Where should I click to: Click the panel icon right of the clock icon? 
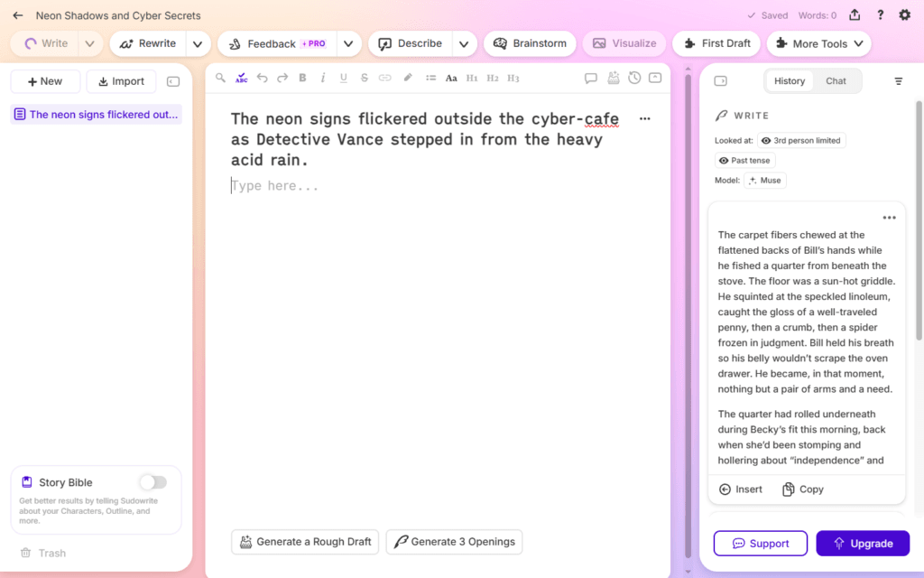(655, 78)
